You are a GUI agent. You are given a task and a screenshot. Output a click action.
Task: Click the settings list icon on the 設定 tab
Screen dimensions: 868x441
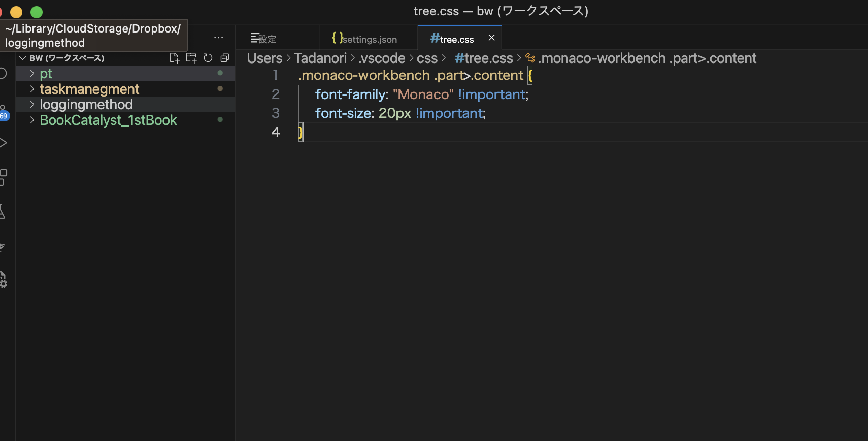tap(254, 38)
